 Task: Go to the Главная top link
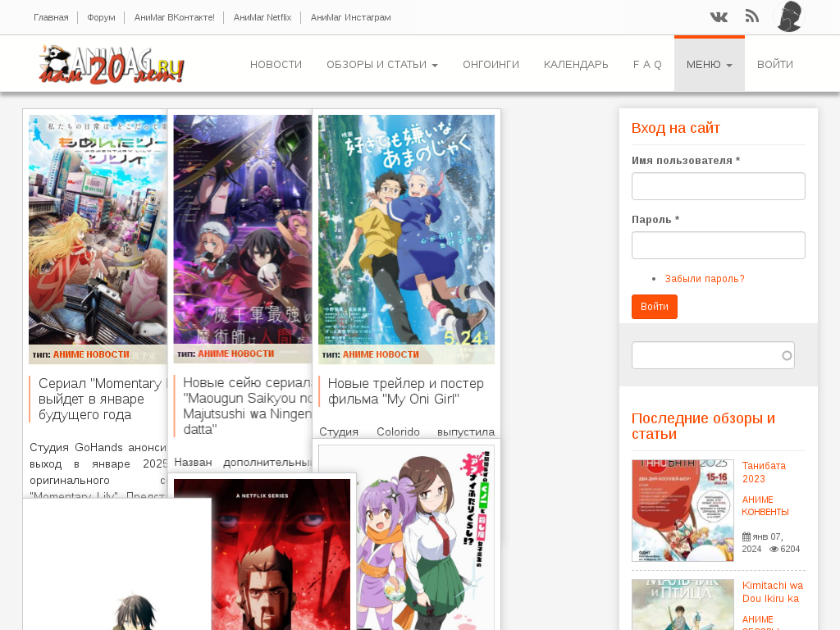[x=51, y=17]
